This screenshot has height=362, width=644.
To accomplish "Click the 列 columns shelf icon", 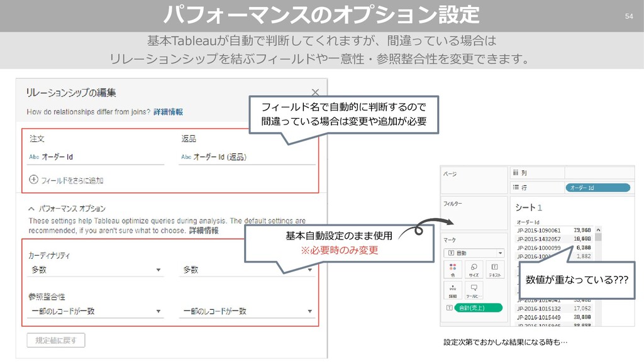I will pyautogui.click(x=516, y=173).
